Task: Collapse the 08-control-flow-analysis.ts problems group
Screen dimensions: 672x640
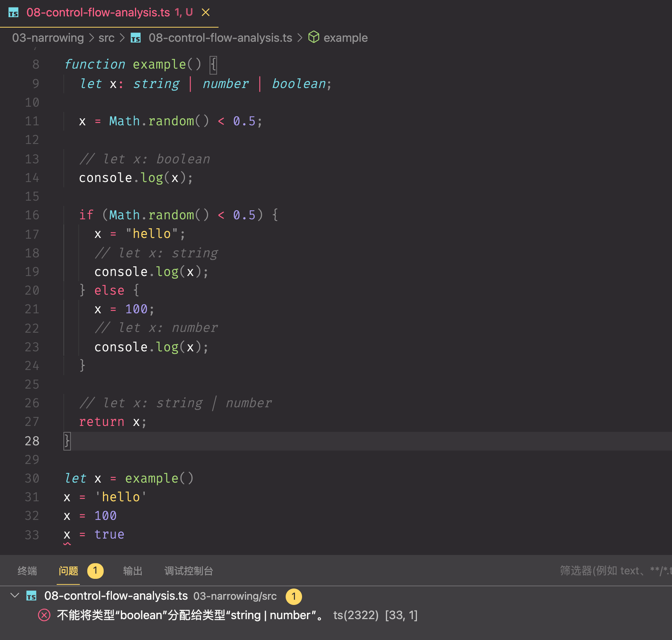Action: click(x=15, y=595)
